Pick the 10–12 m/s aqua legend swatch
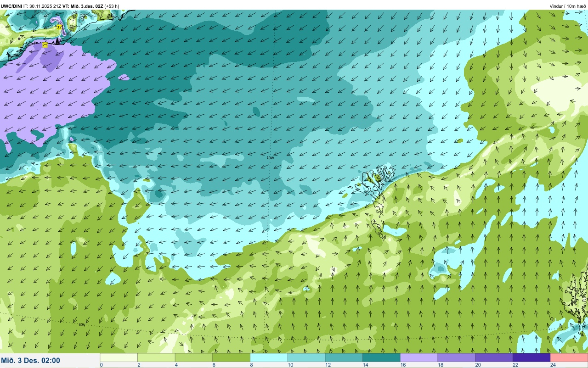 (x=306, y=357)
